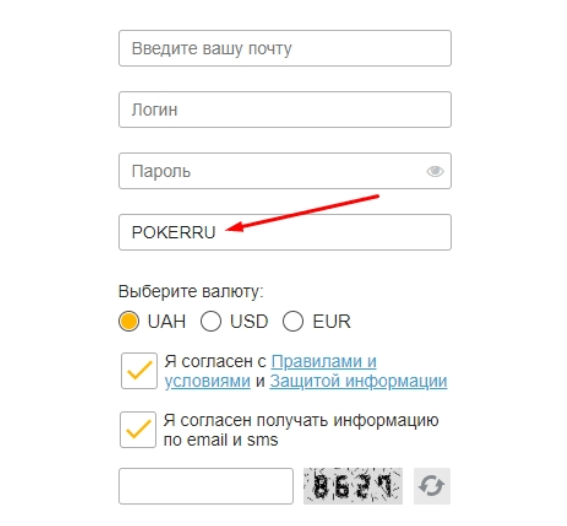
Task: Uncheck the rules and conditions agreement checkbox
Action: [139, 371]
